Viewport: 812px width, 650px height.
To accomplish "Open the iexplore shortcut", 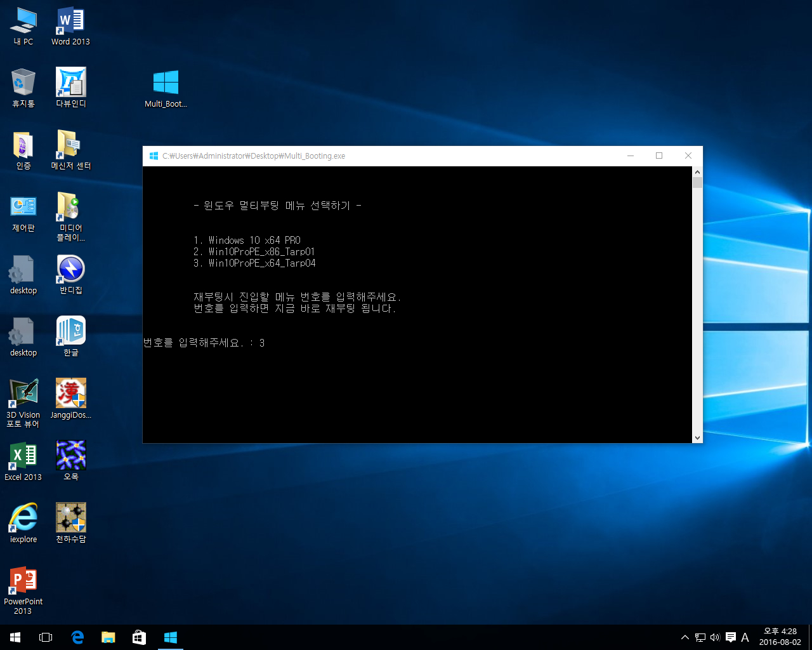I will tap(23, 524).
